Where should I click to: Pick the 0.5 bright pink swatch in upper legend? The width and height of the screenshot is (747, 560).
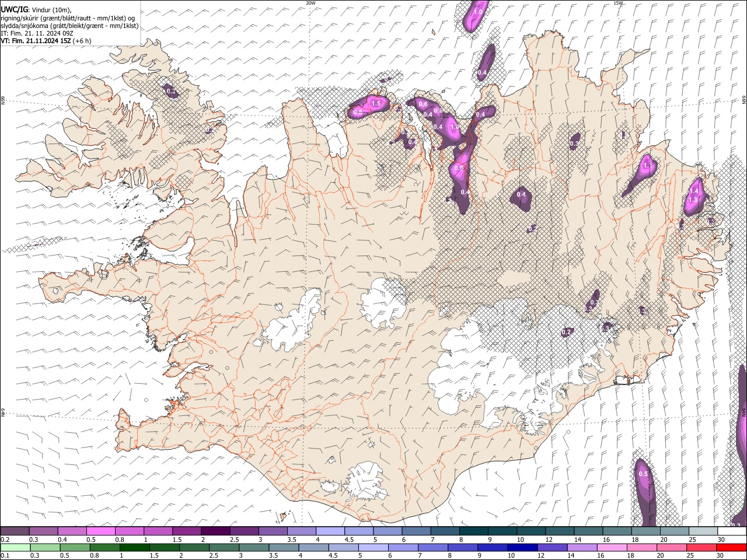pyautogui.click(x=101, y=531)
